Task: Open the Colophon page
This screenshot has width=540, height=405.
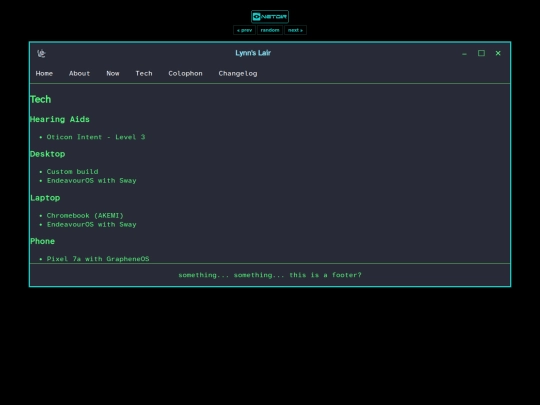Action: (x=185, y=73)
